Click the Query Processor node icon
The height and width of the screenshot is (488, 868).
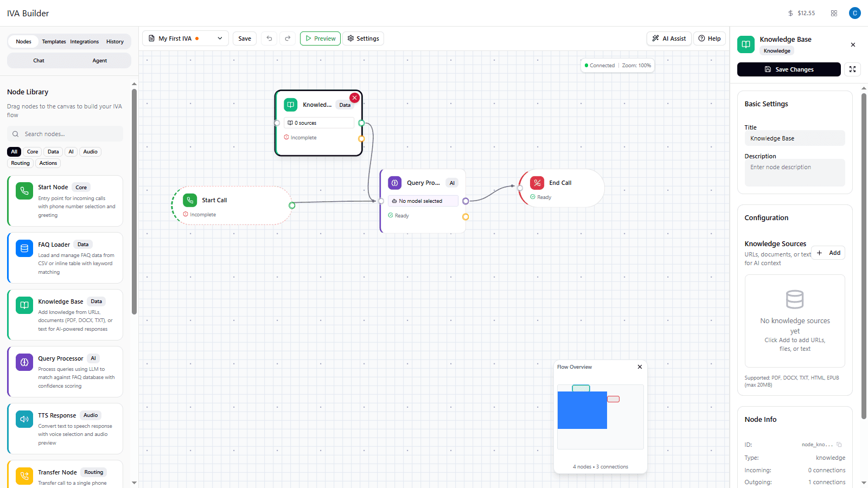(x=24, y=362)
